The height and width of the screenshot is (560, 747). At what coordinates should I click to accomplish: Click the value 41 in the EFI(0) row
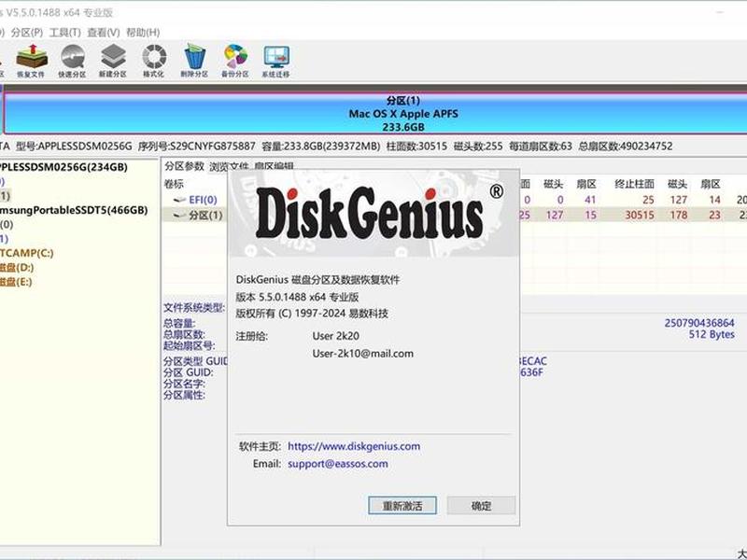pos(590,200)
